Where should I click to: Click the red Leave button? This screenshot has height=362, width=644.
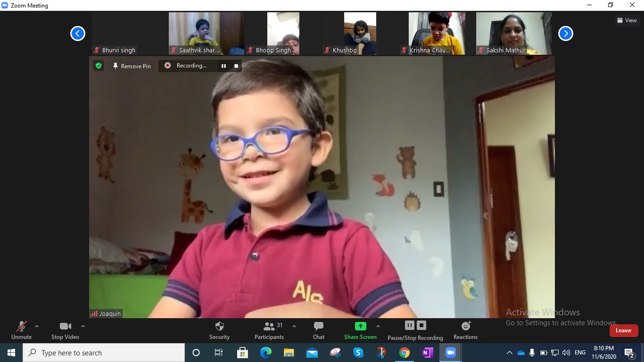tap(623, 330)
